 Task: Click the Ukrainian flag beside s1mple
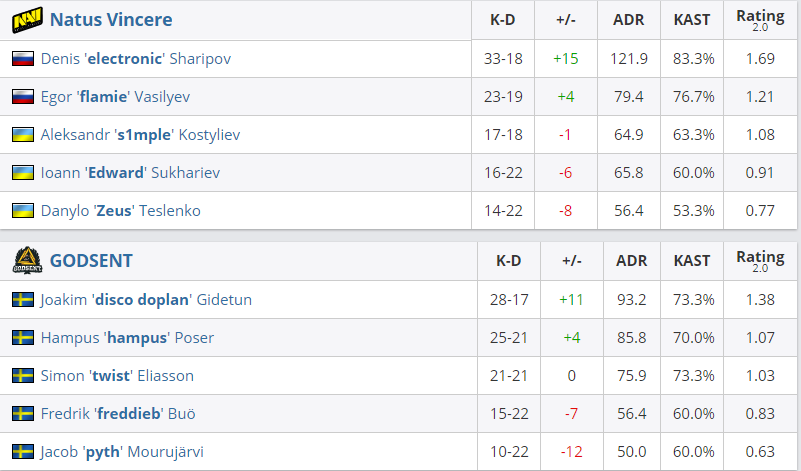click(x=22, y=135)
